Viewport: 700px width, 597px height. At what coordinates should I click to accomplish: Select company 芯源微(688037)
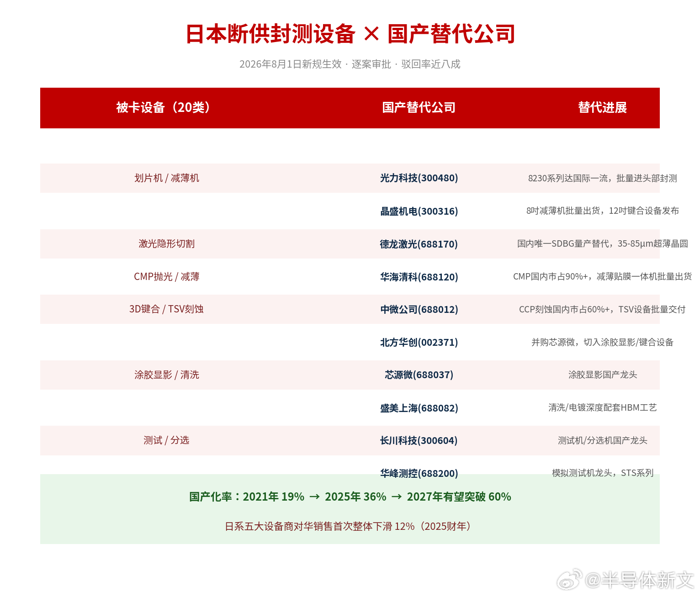coord(419,375)
